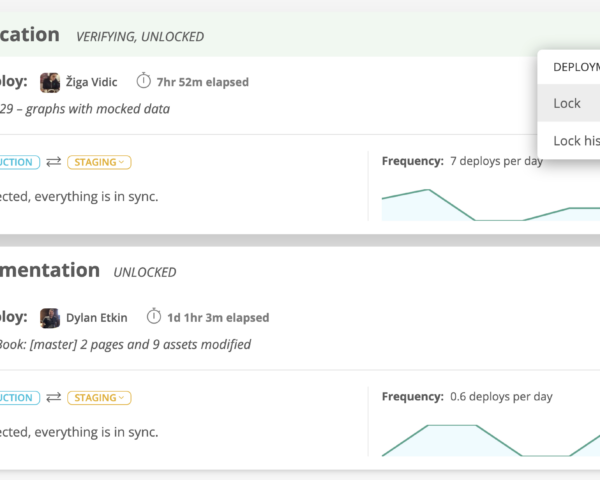
Task: Select Lock from the deployment menu
Action: (x=567, y=103)
